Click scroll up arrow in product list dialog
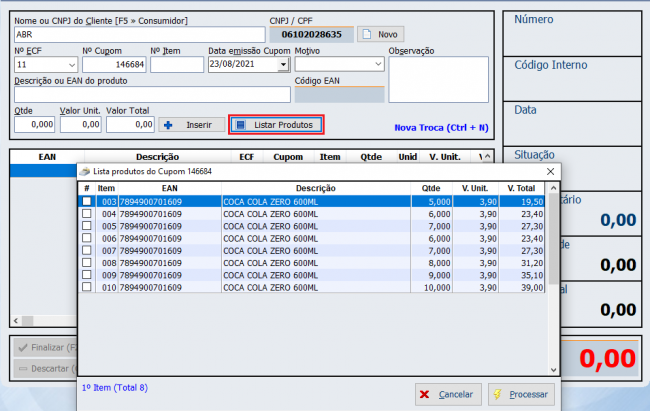The image size is (650, 411). coord(553,188)
